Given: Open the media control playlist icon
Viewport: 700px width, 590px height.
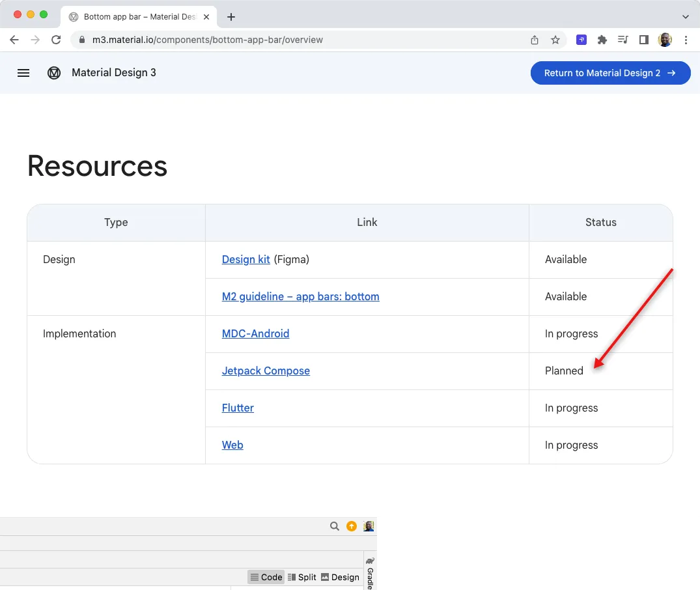Looking at the screenshot, I should coord(623,40).
